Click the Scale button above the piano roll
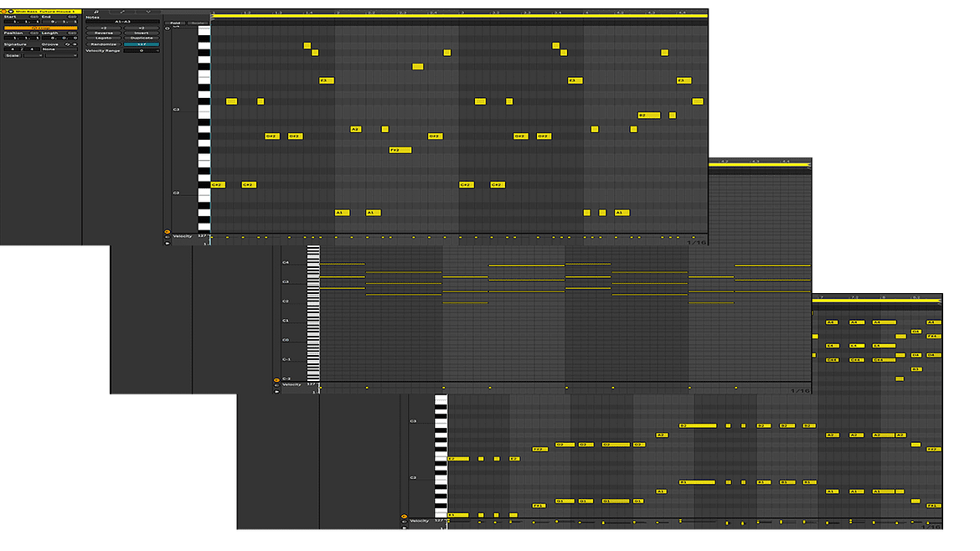Screen dimensions: 980x551 (x=198, y=23)
